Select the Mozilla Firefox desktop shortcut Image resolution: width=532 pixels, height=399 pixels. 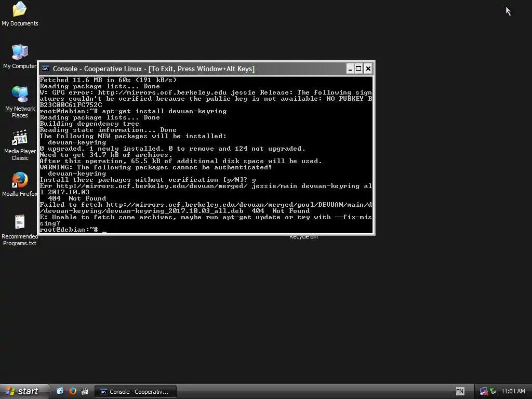(x=20, y=184)
